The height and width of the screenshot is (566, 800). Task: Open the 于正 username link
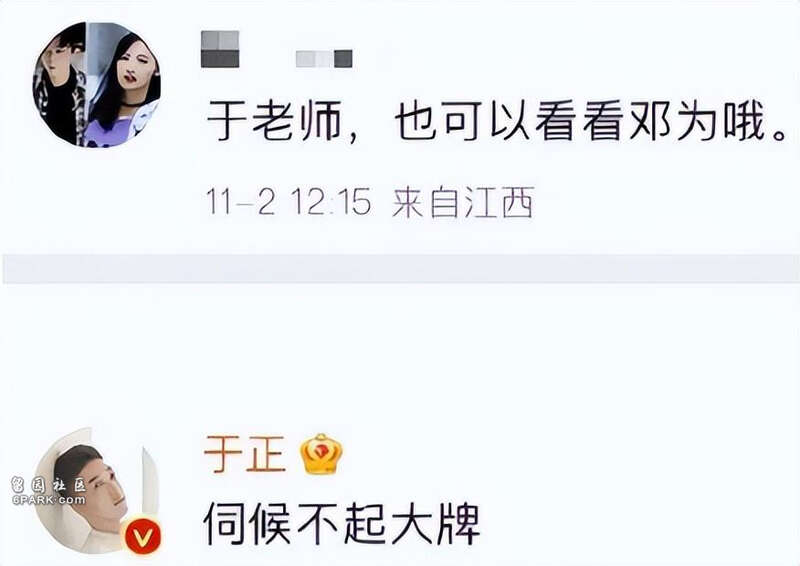point(244,454)
